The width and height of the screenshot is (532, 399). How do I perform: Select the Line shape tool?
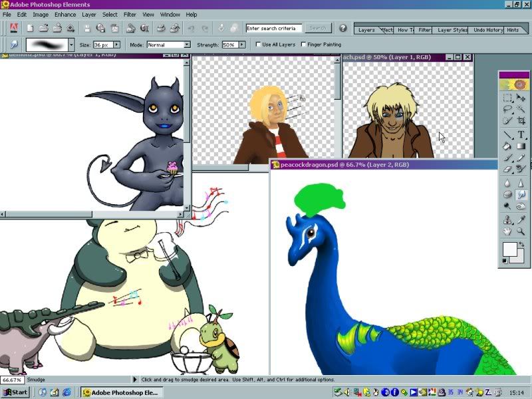[507, 135]
